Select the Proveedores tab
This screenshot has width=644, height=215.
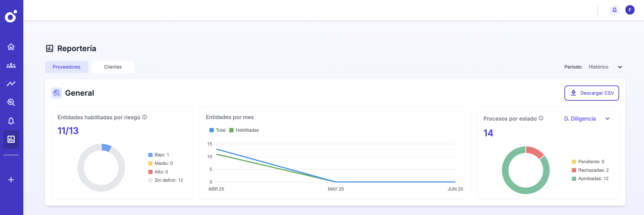pos(66,67)
